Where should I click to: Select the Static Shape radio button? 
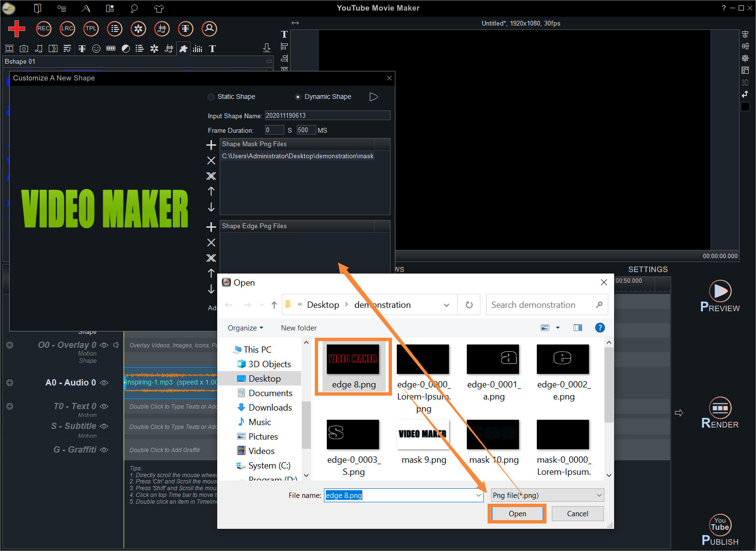click(211, 97)
